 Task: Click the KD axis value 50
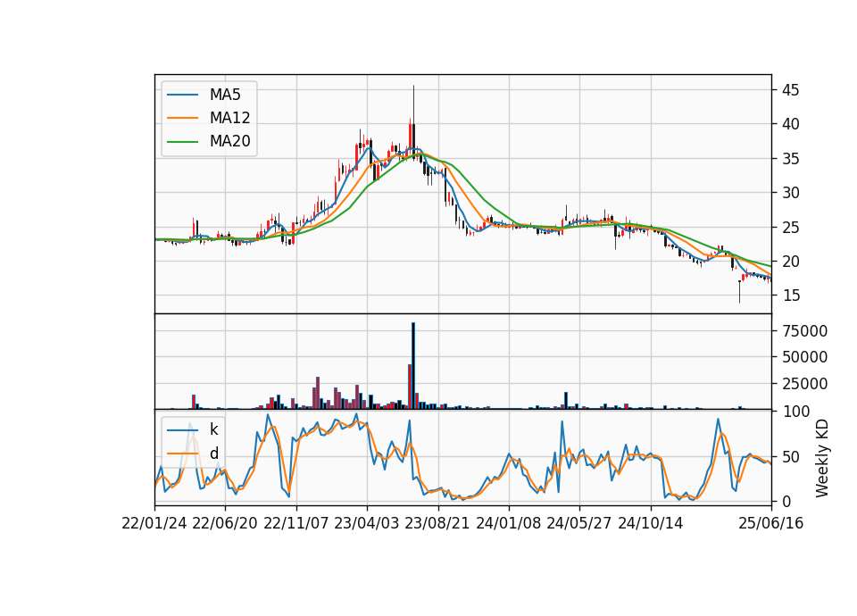(x=790, y=456)
